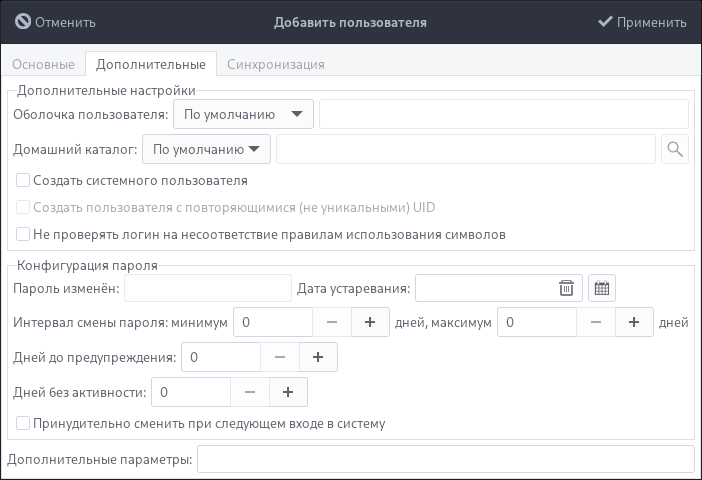Decrease maximum password change interval with minus
The image size is (702, 480).
(595, 322)
